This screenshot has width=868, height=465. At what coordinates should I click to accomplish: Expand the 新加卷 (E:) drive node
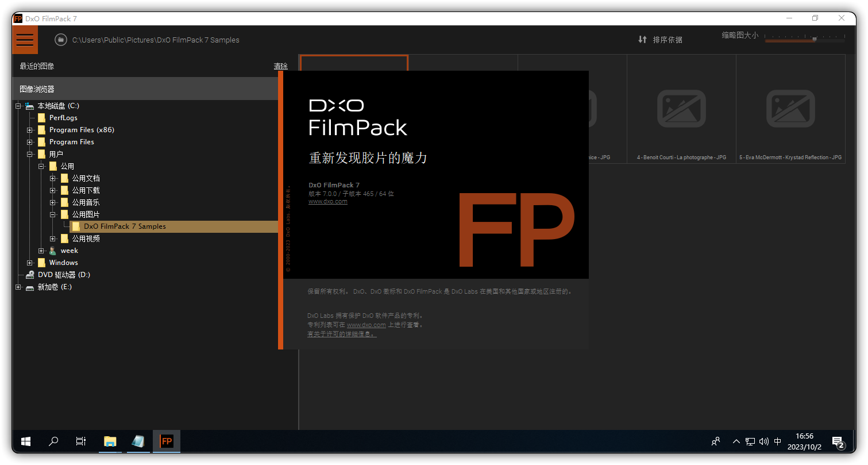(x=18, y=287)
